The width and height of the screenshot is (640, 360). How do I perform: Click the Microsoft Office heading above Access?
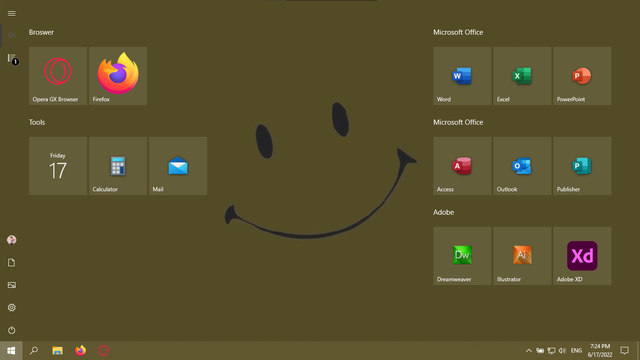[x=458, y=122]
